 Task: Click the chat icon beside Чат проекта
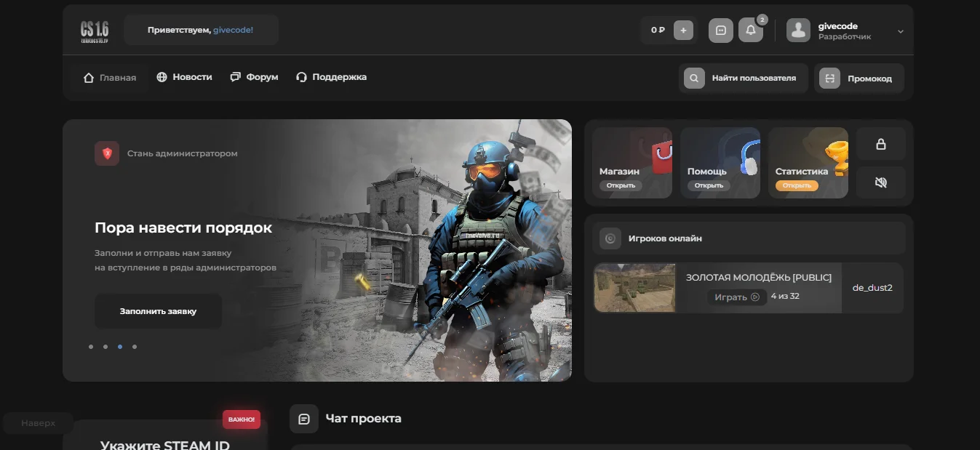[304, 419]
